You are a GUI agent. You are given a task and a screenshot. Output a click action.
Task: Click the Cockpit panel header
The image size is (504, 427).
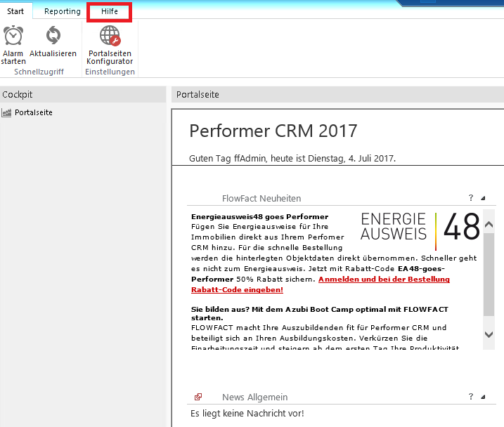pyautogui.click(x=83, y=94)
